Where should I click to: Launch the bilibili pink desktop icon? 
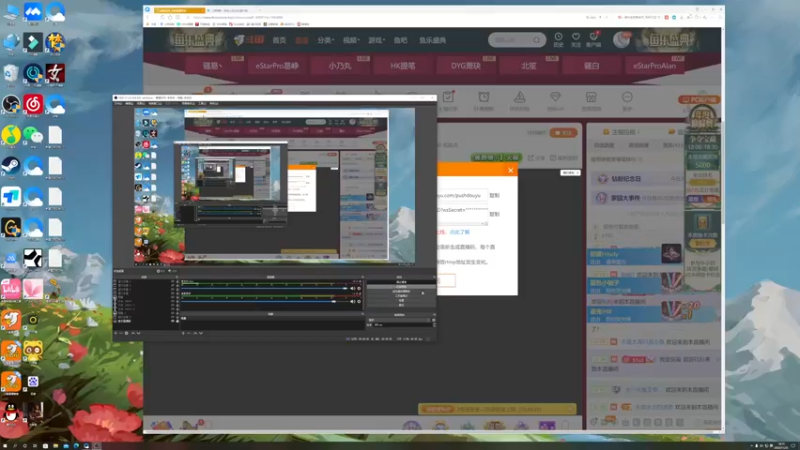11,289
